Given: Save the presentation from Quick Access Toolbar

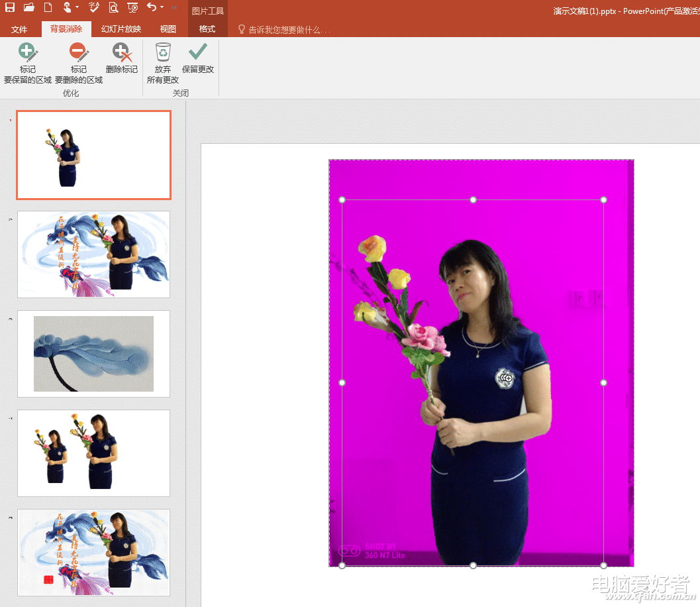Looking at the screenshot, I should [x=9, y=7].
